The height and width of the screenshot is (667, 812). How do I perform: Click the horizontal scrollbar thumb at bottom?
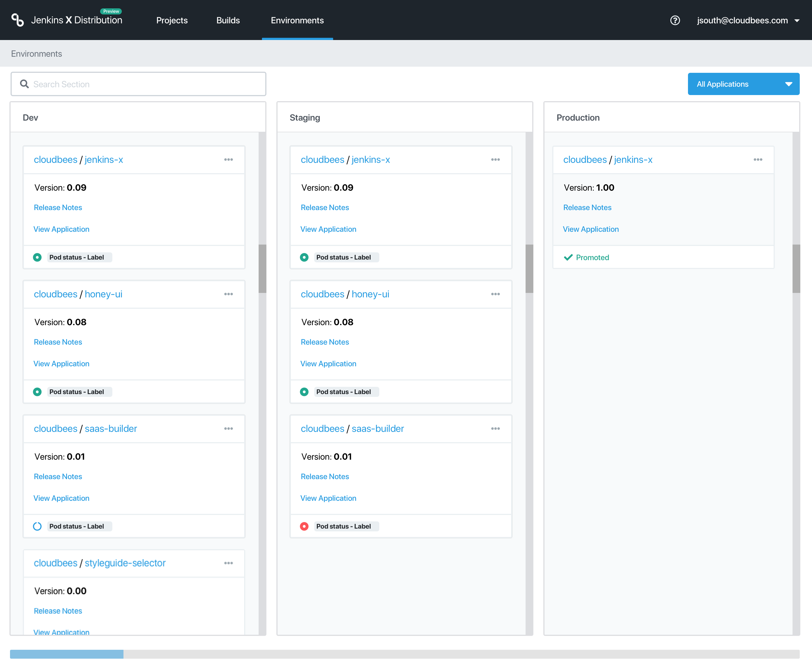point(66,654)
